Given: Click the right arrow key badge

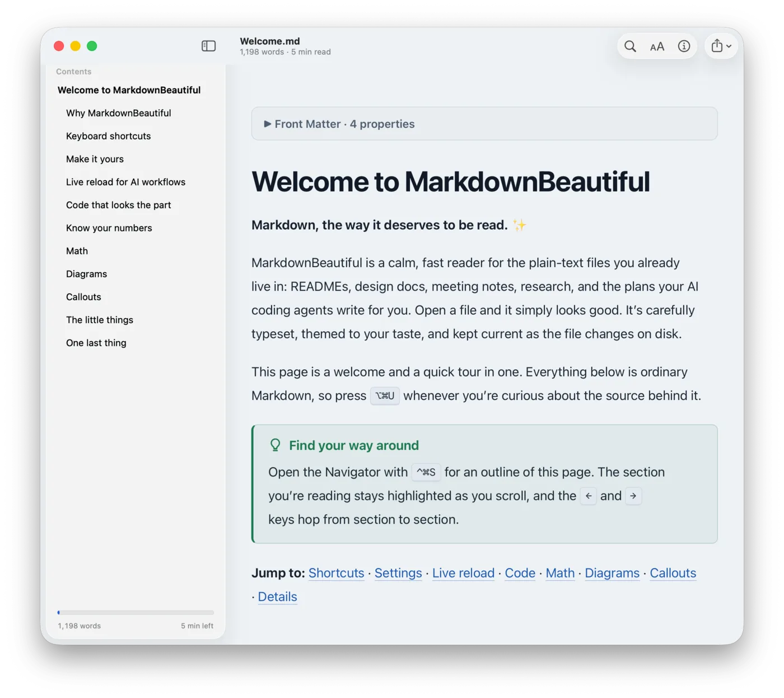Looking at the screenshot, I should (x=633, y=496).
